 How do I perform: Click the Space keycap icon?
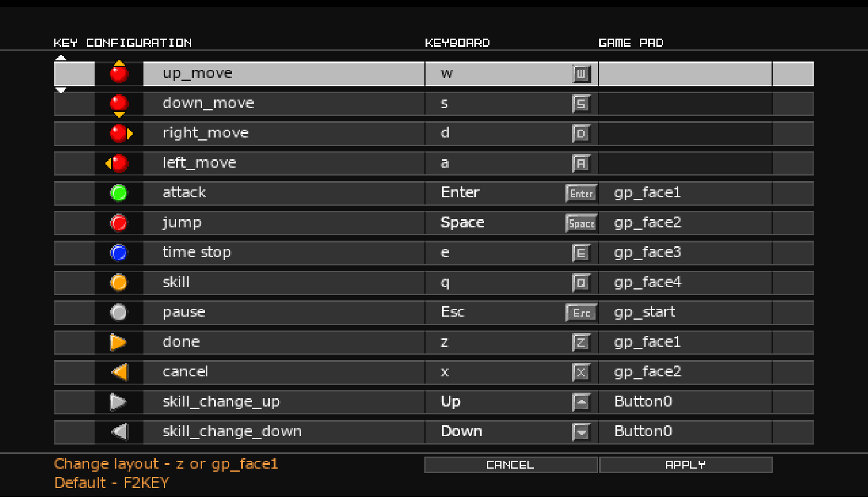click(582, 223)
